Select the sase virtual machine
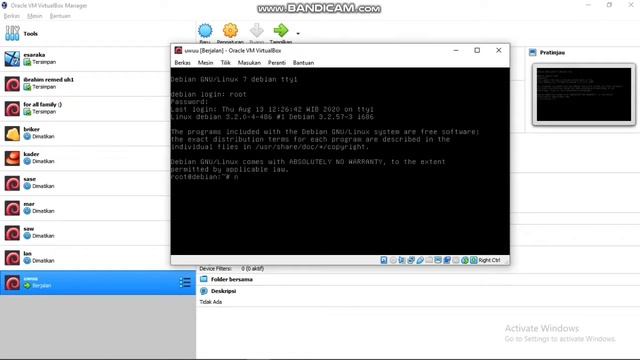 98,183
